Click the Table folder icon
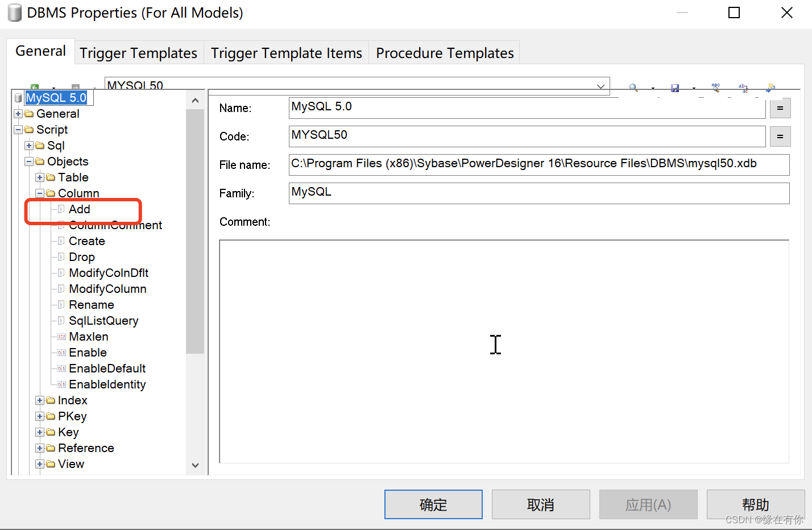The image size is (812, 530). coord(51,177)
